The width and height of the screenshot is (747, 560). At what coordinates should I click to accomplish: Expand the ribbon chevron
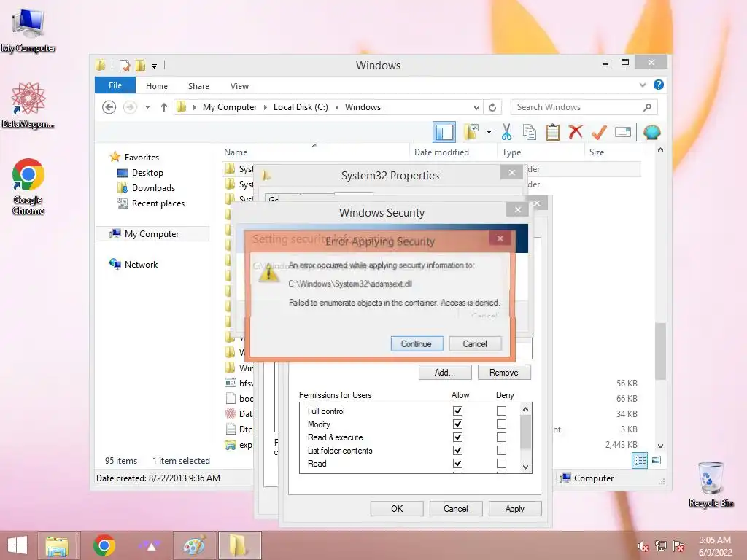point(642,85)
